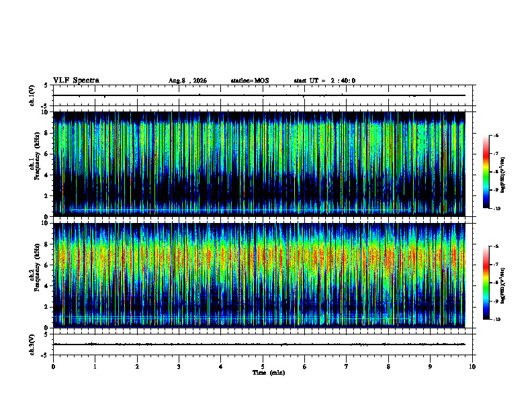532x411 pixels.
Task: Click the ch.1 voltage waveform trace
Action: tap(259, 95)
